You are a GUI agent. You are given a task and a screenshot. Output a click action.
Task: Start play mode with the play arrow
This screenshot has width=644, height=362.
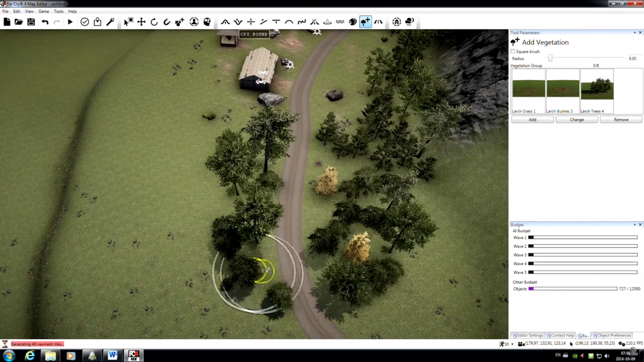click(70, 22)
